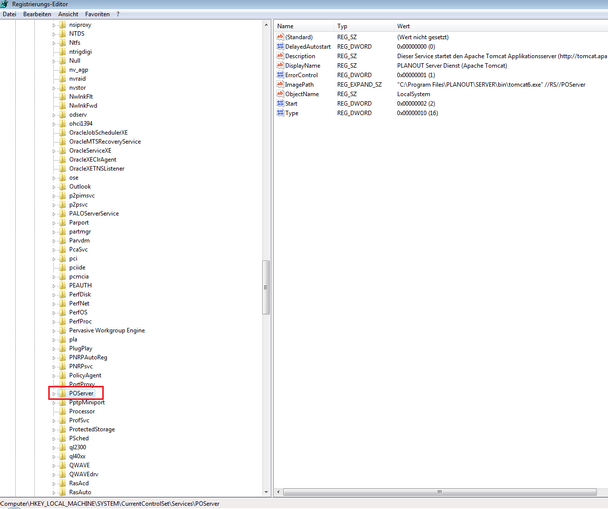Click the tree pane vertical scrollbar thumb
This screenshot has height=509, width=608.
[x=266, y=287]
